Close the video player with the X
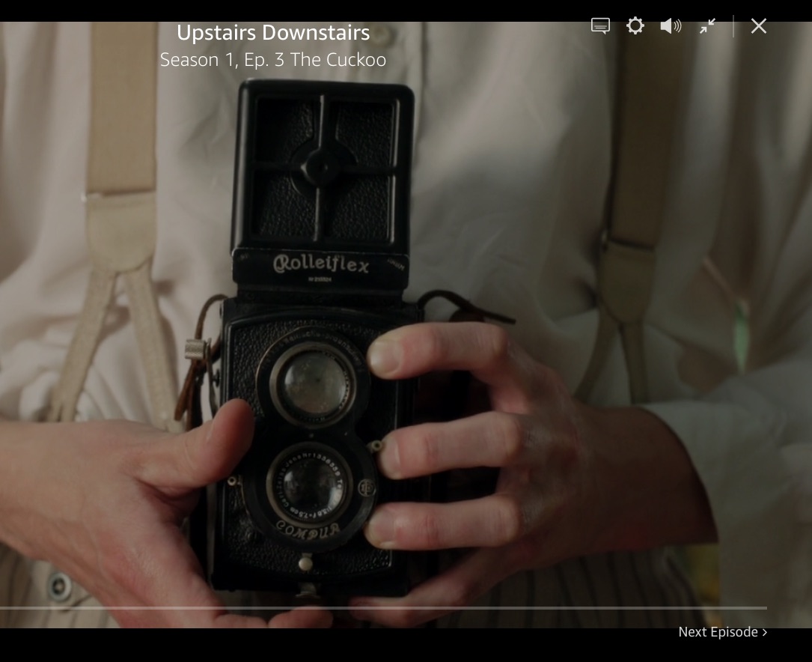 click(759, 26)
